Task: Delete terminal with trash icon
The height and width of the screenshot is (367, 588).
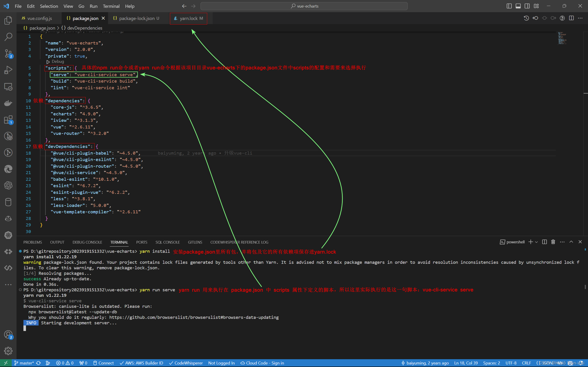Action: coord(553,242)
